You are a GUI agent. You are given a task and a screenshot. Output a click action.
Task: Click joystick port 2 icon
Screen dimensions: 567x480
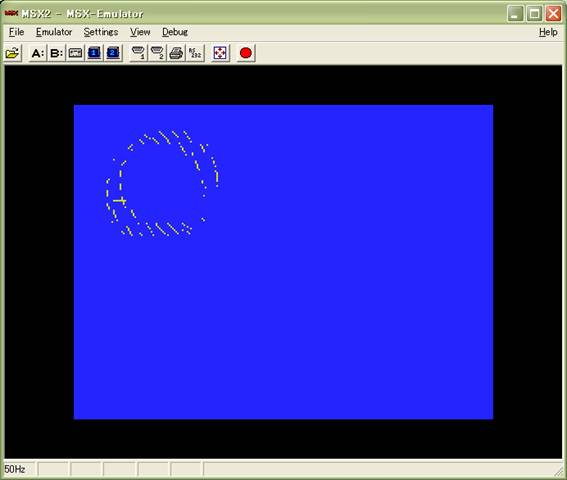click(157, 53)
